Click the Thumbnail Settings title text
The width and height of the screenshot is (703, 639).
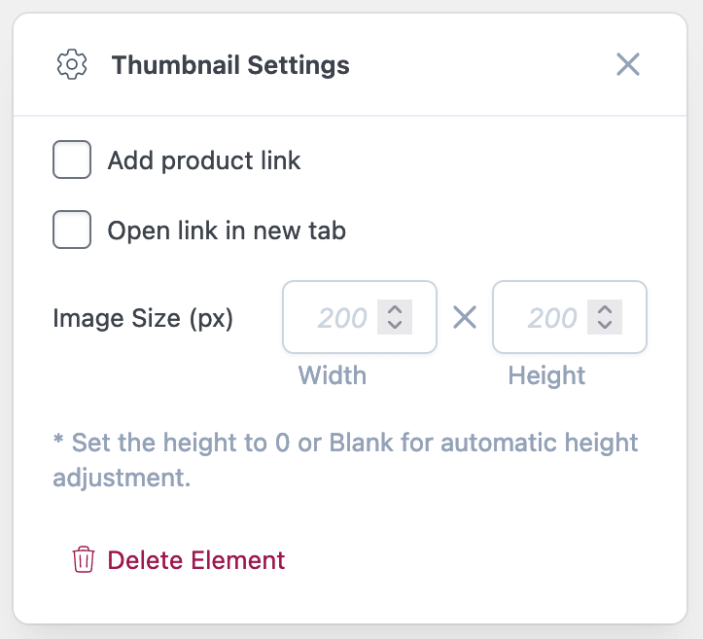[x=230, y=66]
